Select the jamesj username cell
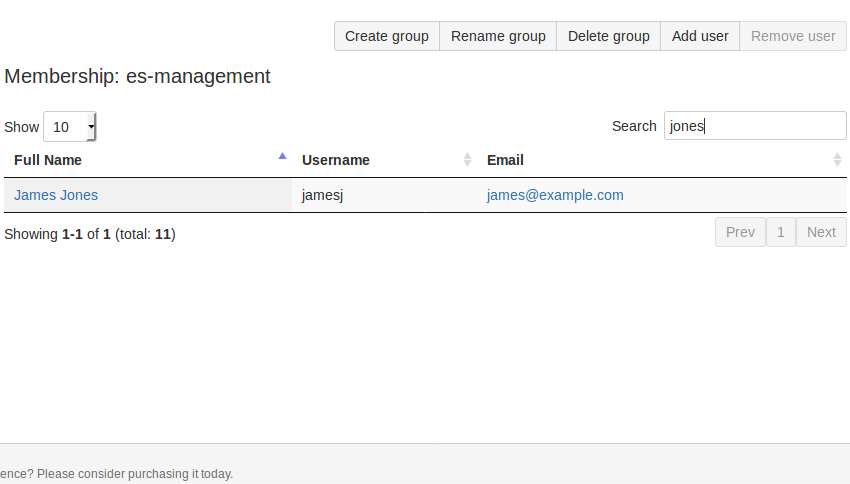The height and width of the screenshot is (484, 850). tap(323, 195)
